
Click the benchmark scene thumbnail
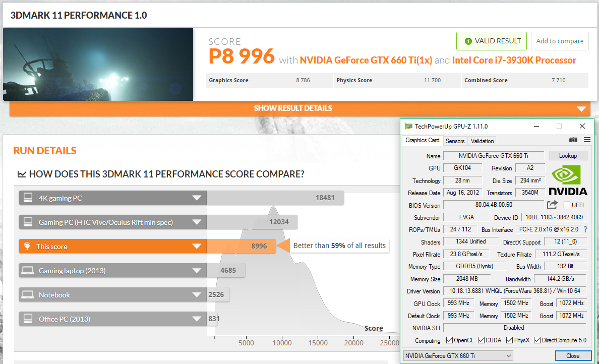coord(98,64)
